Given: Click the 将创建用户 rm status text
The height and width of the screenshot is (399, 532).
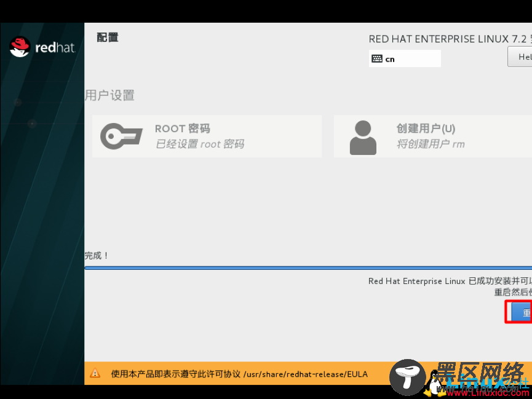Looking at the screenshot, I should pos(431,144).
